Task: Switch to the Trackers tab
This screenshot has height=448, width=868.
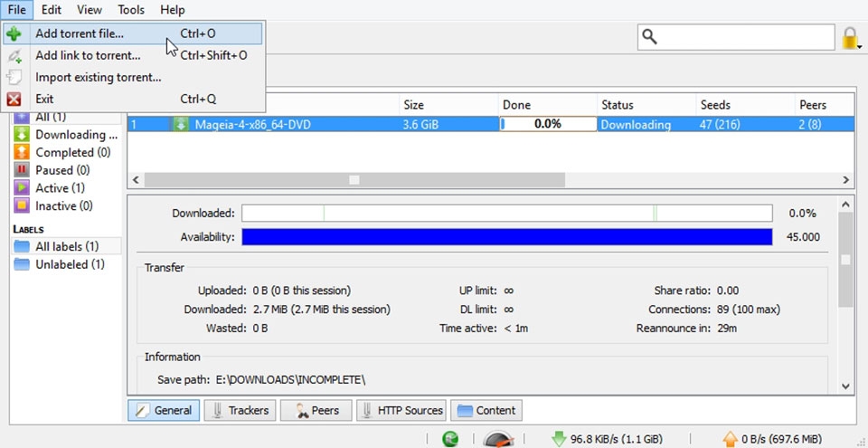Action: (240, 410)
